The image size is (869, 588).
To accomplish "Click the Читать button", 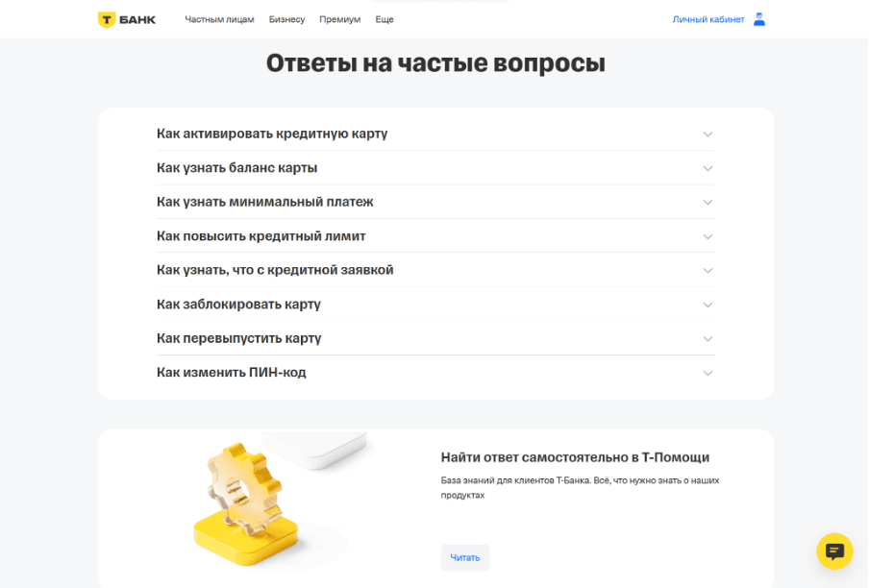I will click(x=465, y=557).
